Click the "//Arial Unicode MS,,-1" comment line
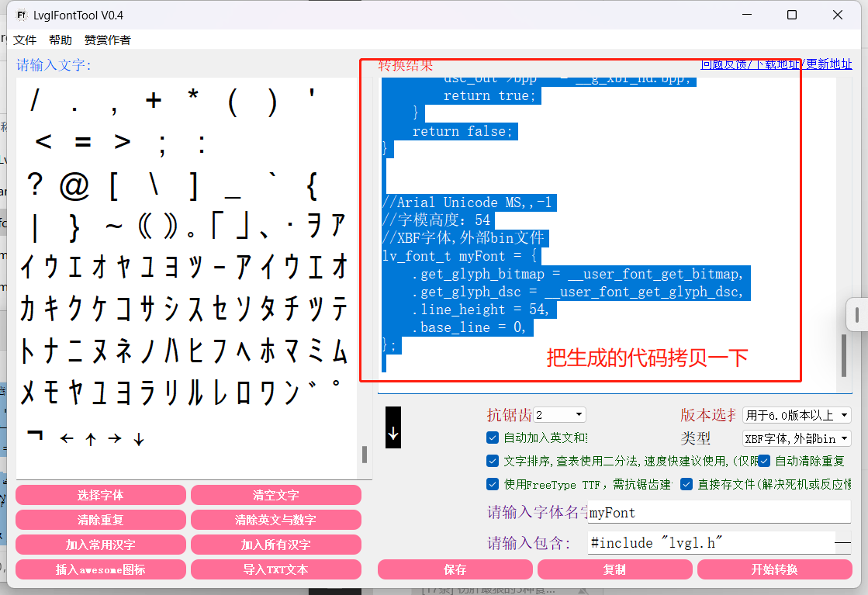 coord(467,202)
